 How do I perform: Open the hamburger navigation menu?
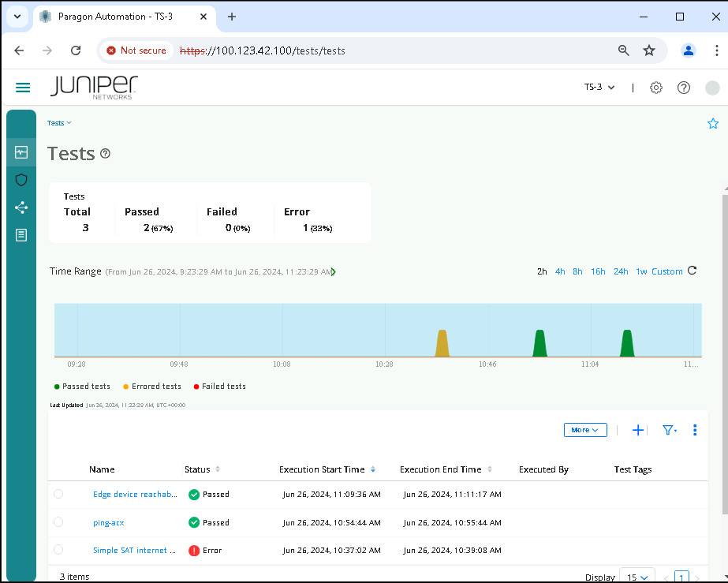(23, 88)
